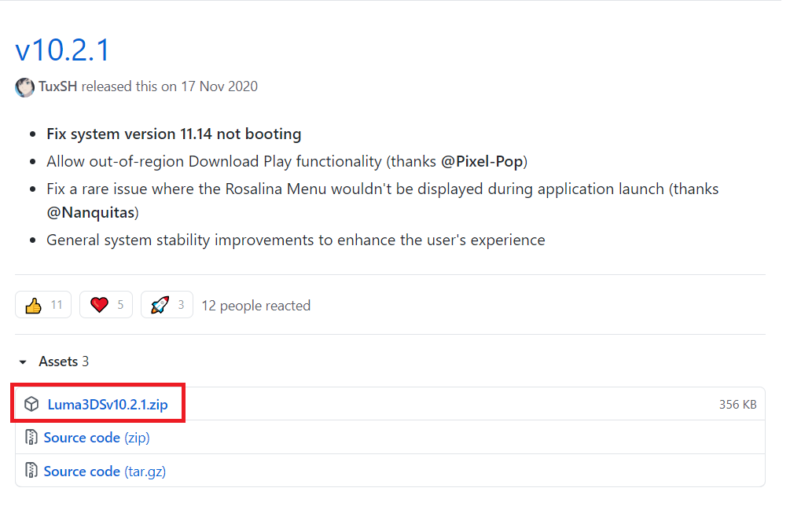The image size is (801, 532).
Task: Toggle the heart reaction count 5
Action: 120,305
